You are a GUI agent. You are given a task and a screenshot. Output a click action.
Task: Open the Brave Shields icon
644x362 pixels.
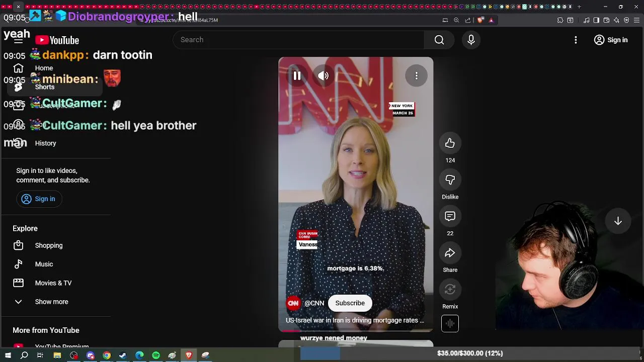pos(480,20)
